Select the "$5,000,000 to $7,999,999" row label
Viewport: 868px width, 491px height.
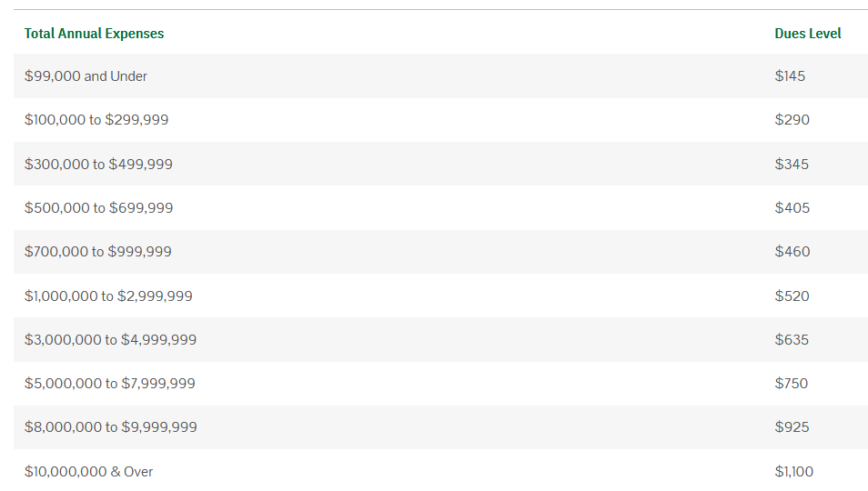[109, 384]
